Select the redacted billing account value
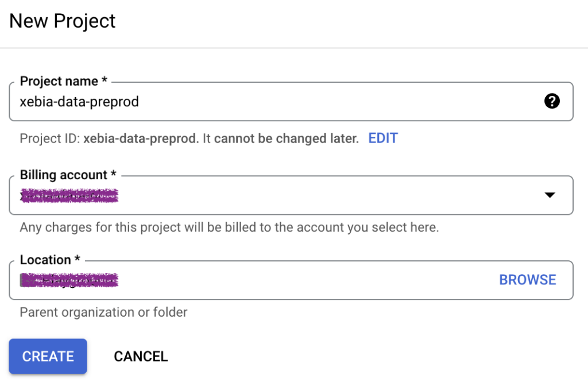The width and height of the screenshot is (588, 385). pyautogui.click(x=69, y=195)
